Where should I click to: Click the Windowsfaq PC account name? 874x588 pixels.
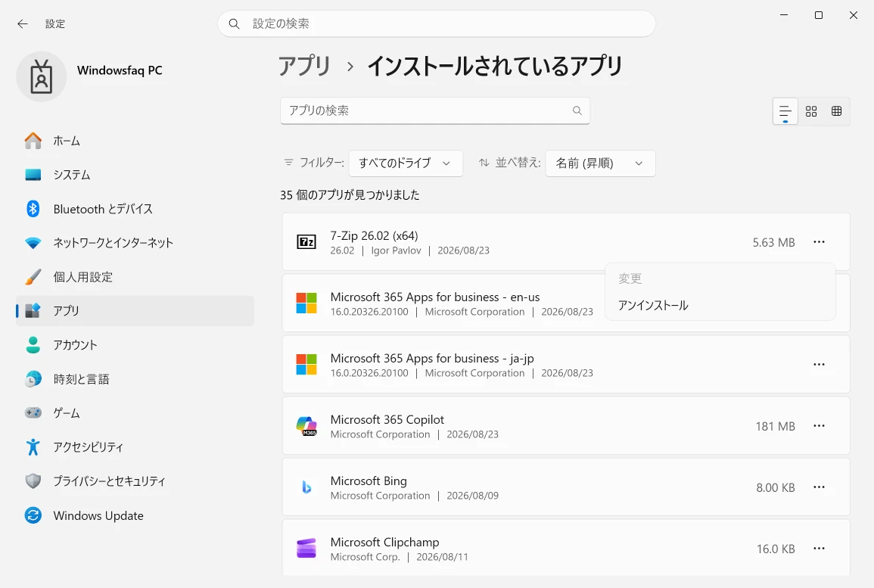point(120,70)
